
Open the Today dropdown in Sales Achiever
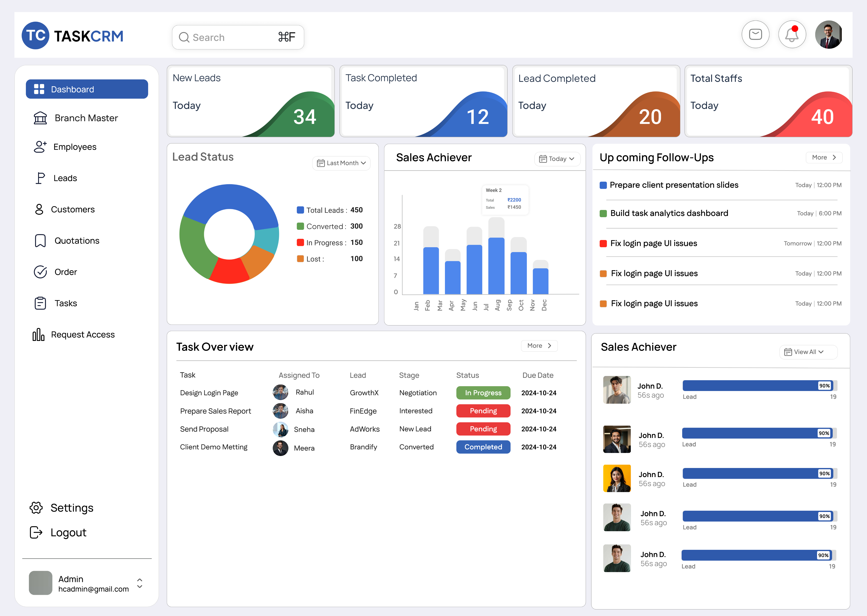point(557,159)
